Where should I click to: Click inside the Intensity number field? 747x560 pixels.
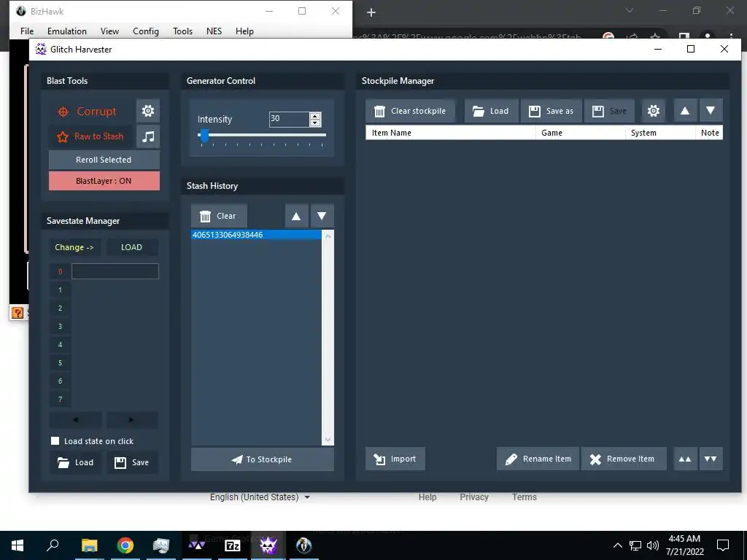pos(289,119)
